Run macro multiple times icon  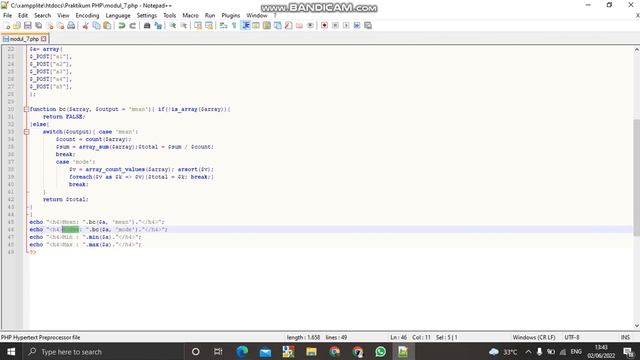tap(357, 26)
